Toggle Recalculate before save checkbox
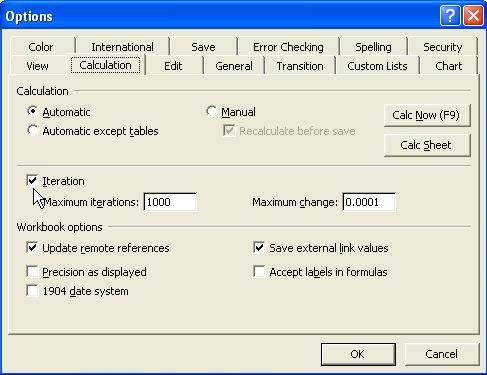This screenshot has height=375, width=487. (x=229, y=130)
